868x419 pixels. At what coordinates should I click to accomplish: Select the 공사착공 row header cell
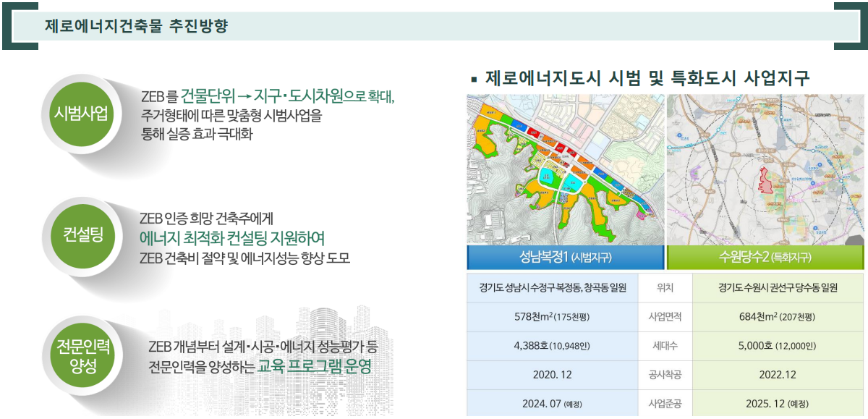tap(665, 375)
